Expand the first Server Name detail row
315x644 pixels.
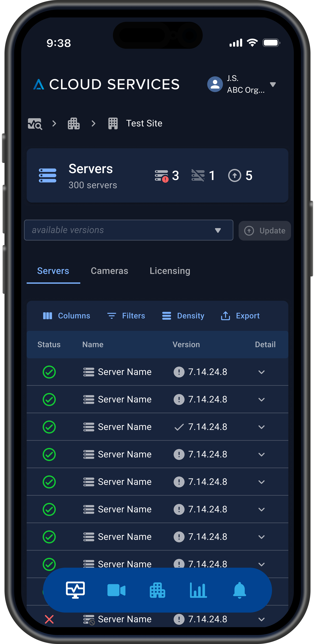click(x=261, y=372)
